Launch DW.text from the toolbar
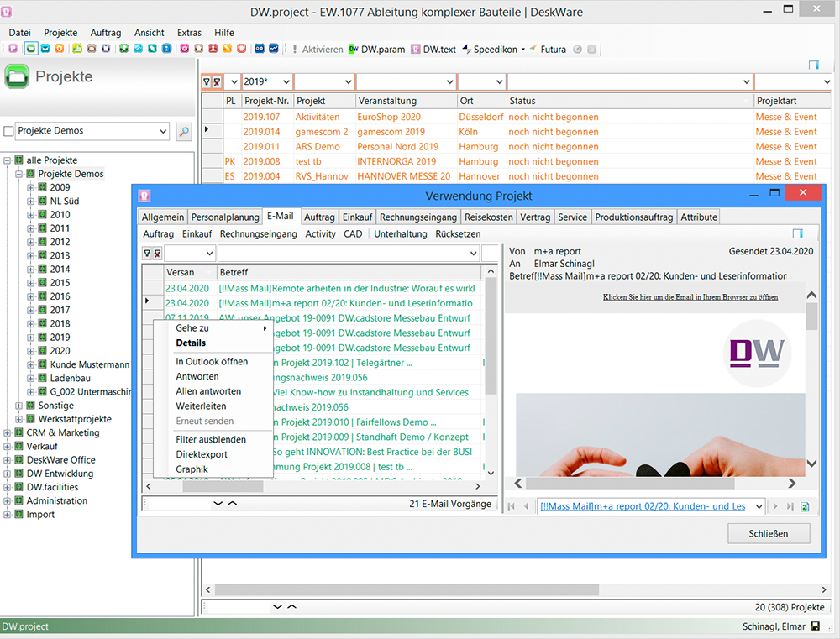Image resolution: width=840 pixels, height=639 pixels. click(433, 50)
